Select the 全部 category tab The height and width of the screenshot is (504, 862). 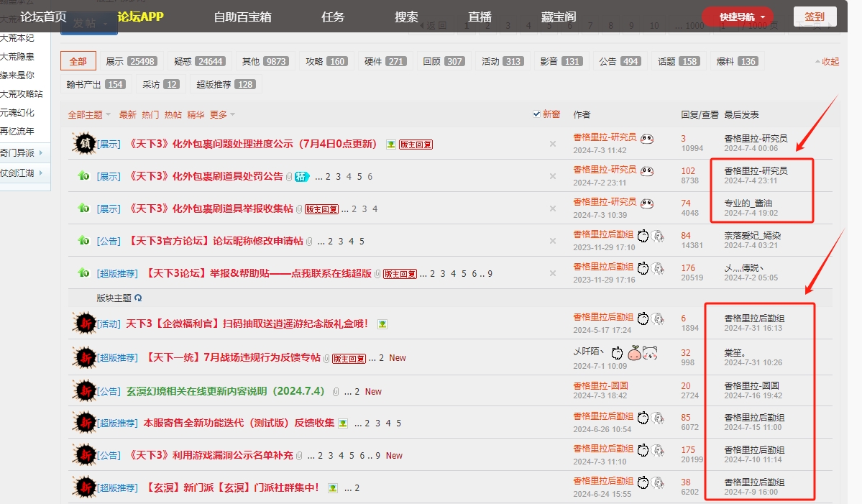click(x=78, y=61)
